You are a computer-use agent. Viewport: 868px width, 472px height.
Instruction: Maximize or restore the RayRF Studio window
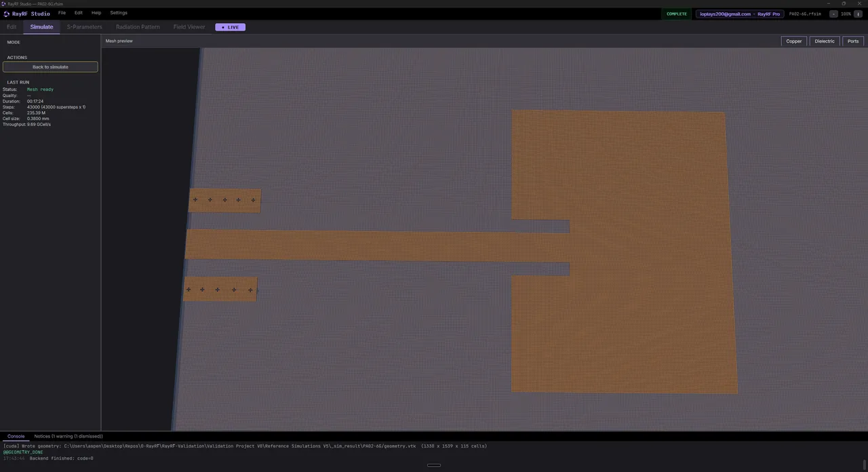point(844,3)
